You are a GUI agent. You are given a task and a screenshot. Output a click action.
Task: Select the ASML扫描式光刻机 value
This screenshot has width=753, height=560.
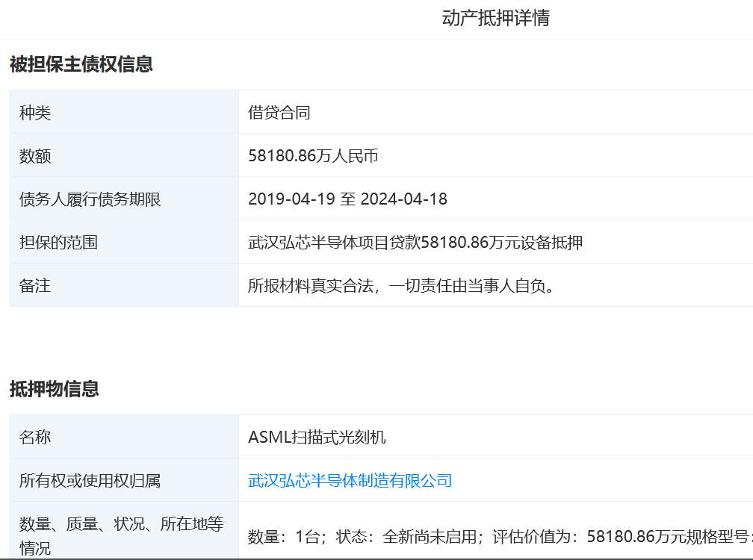(317, 437)
